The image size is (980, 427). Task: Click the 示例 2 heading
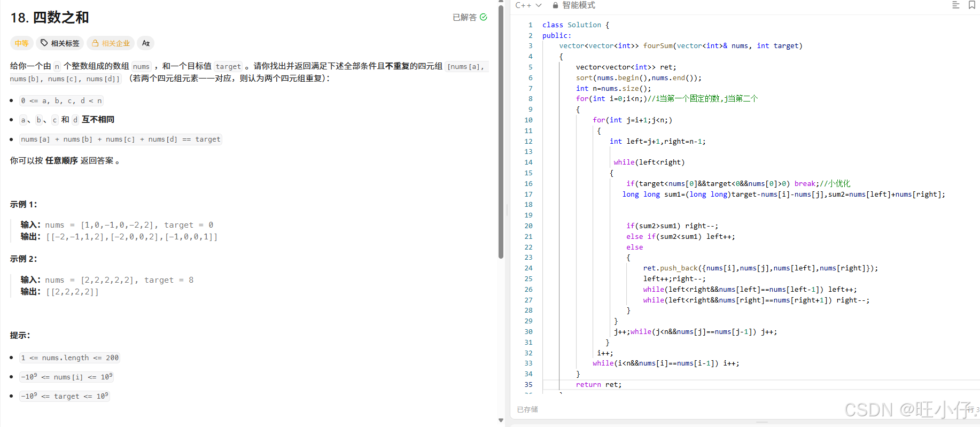(24, 259)
